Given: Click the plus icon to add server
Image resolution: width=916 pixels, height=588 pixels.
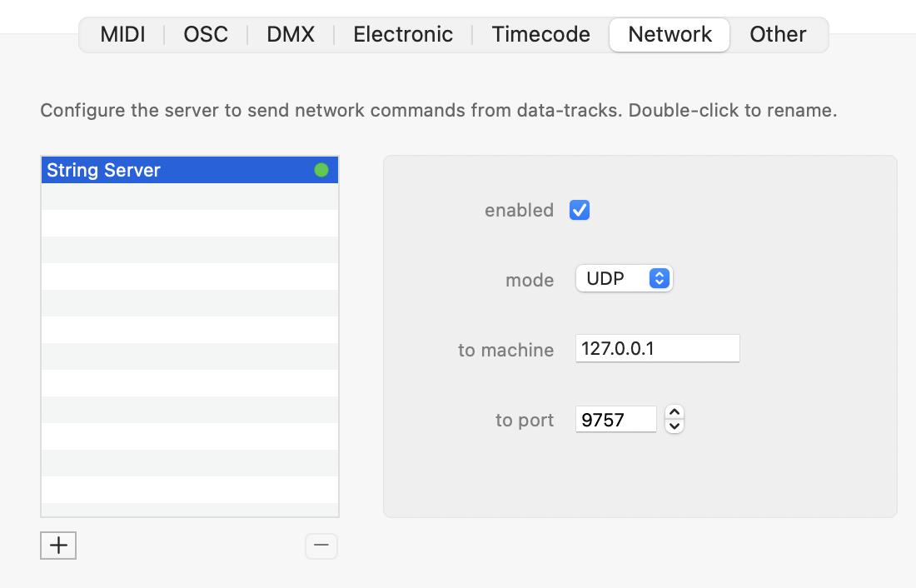Looking at the screenshot, I should [58, 546].
